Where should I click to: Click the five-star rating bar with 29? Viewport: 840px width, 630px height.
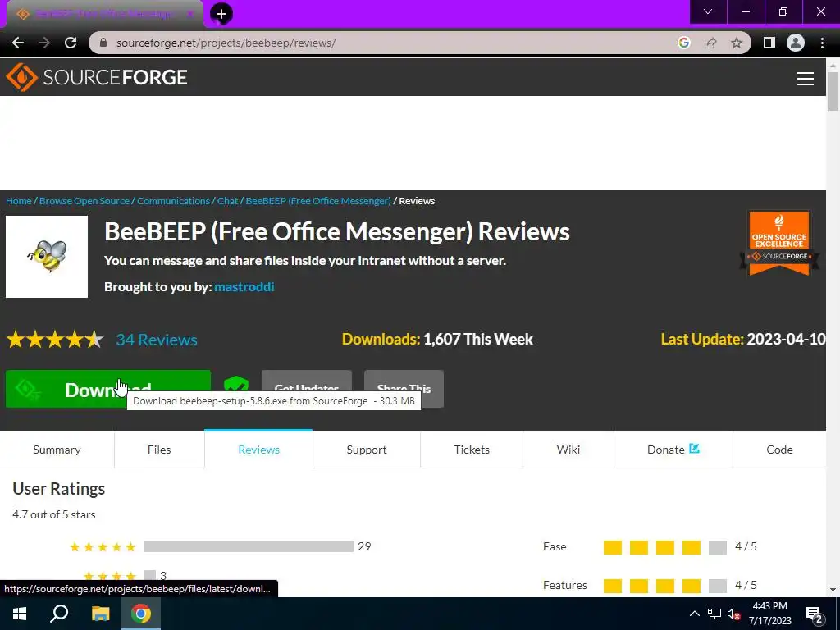click(x=249, y=546)
